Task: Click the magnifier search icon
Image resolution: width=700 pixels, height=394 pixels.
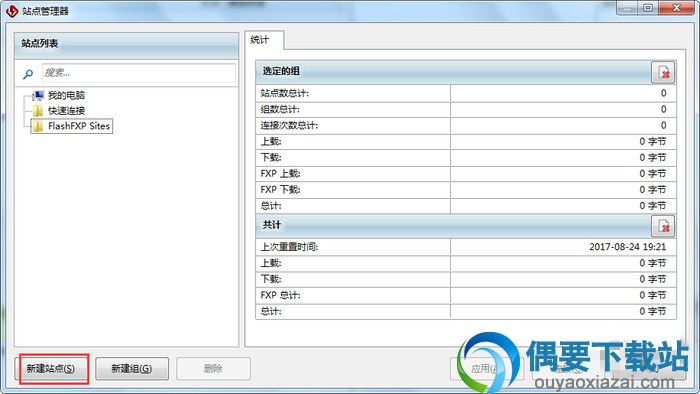Action: [x=28, y=74]
